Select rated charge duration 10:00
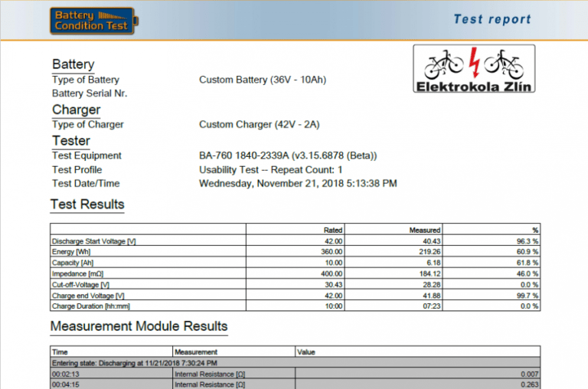 click(333, 306)
